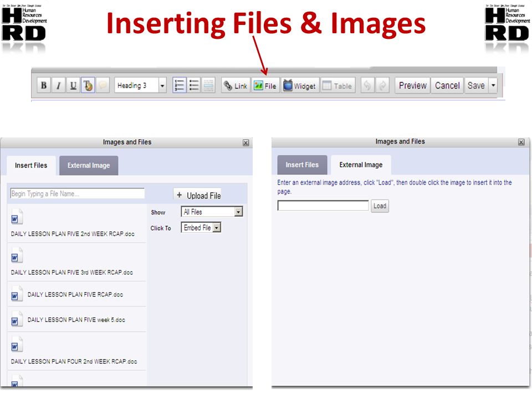Click the Upload File button
Image resolution: width=532 pixels, height=399 pixels.
[197, 195]
